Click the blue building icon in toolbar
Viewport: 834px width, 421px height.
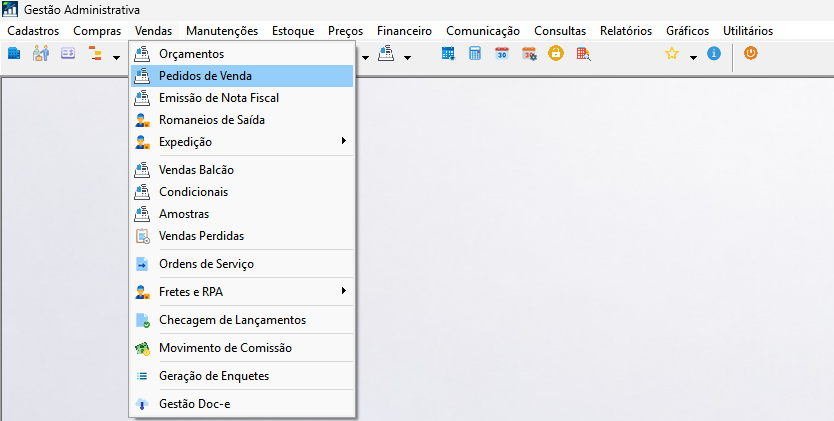pyautogui.click(x=14, y=54)
